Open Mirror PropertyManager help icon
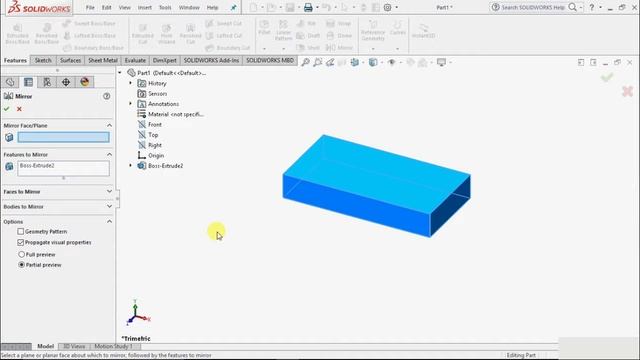640x360 pixels. point(107,96)
